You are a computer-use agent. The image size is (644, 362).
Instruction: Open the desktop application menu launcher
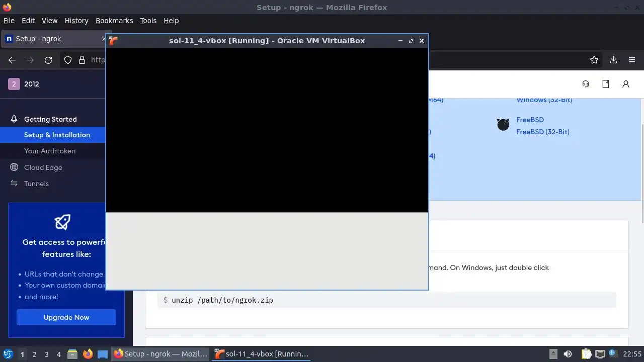coord(8,354)
